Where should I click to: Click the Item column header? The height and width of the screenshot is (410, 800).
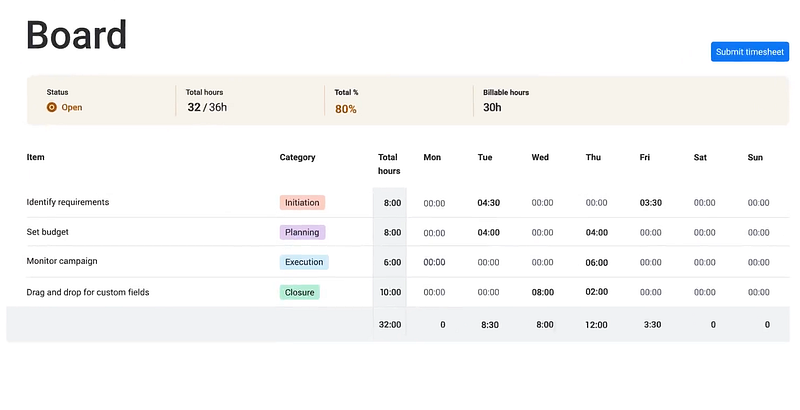35,157
